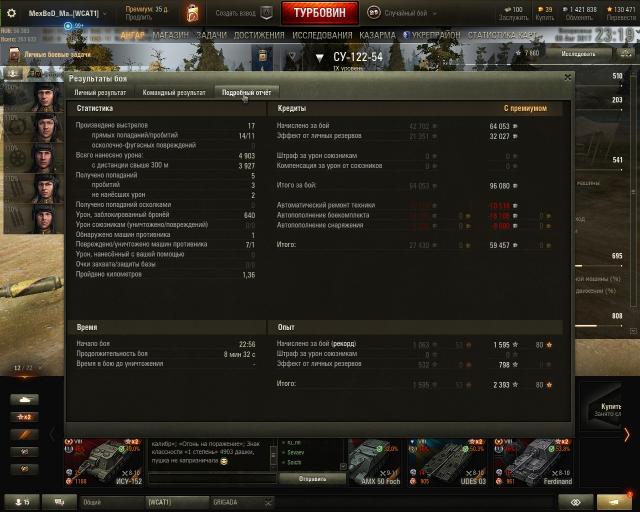Toggle the x2 star bonus filter
This screenshot has width=640, height=512.
coord(24,417)
